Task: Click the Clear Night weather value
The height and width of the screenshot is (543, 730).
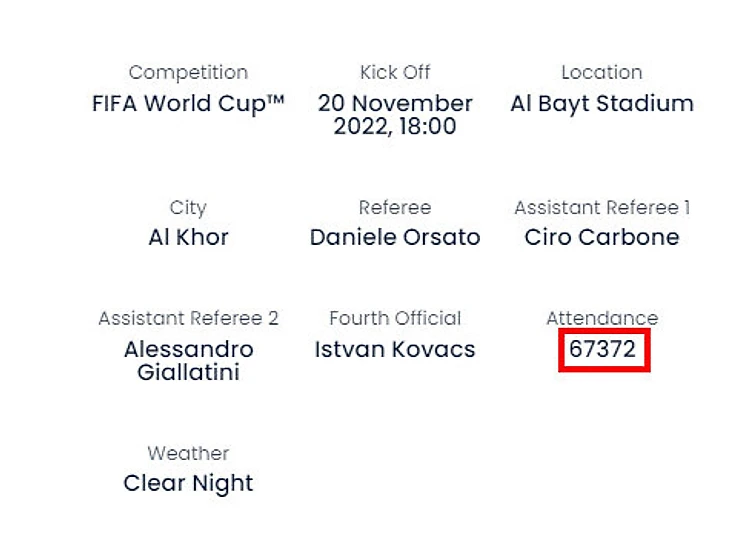Action: click(188, 483)
